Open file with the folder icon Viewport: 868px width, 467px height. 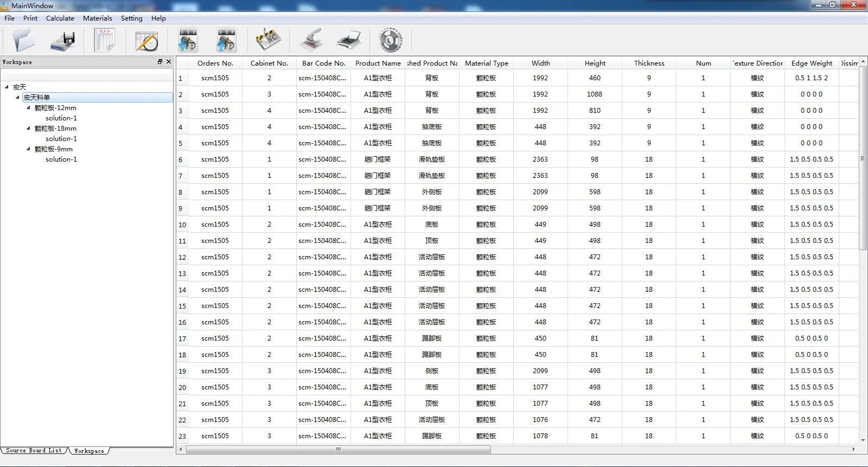(x=24, y=40)
